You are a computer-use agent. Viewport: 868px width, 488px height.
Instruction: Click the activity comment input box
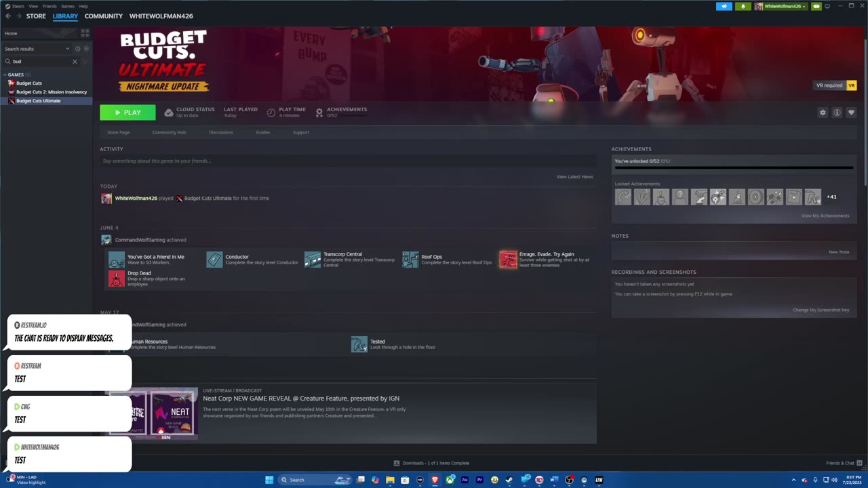348,161
